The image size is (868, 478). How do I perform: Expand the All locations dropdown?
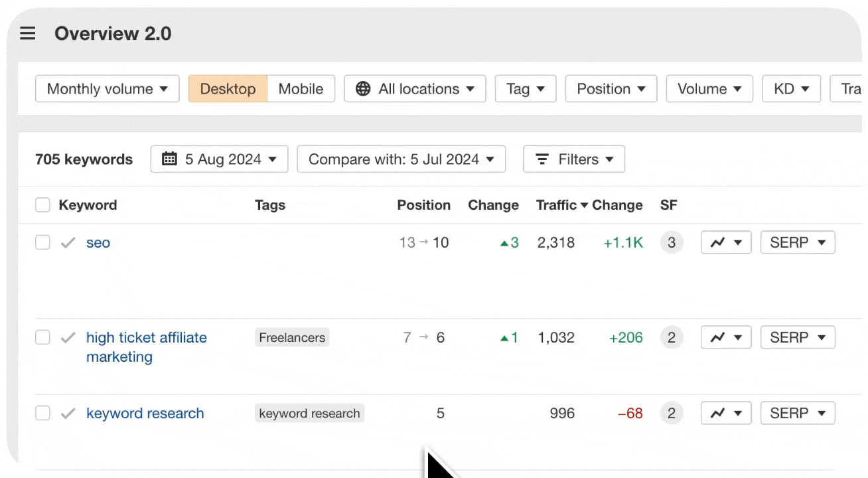[415, 89]
